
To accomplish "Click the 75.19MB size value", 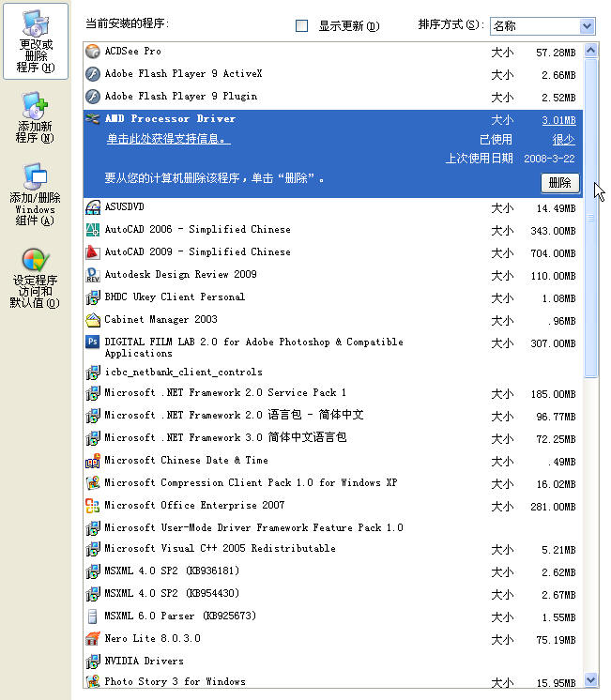I will point(556,640).
